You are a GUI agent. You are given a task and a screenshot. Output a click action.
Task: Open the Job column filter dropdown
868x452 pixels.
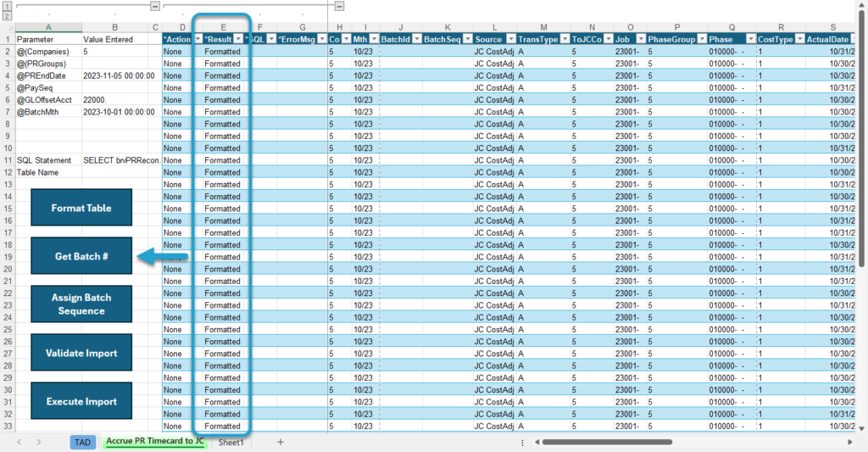coord(641,39)
